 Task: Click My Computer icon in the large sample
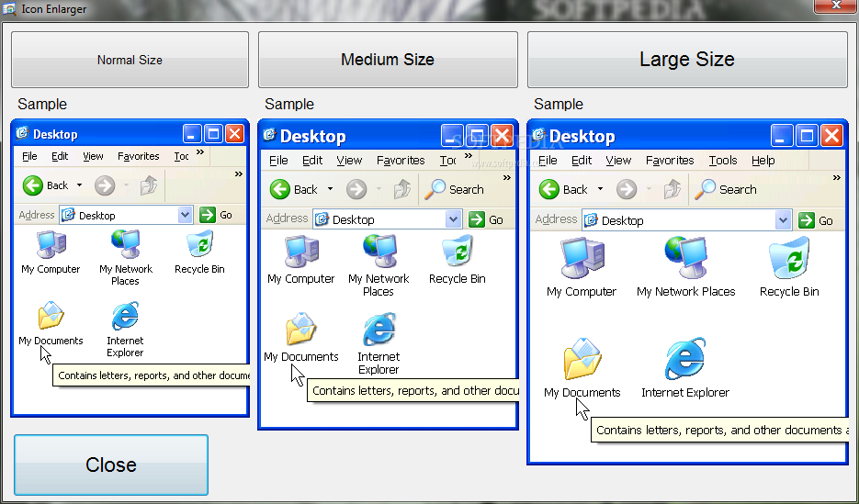pyautogui.click(x=582, y=258)
